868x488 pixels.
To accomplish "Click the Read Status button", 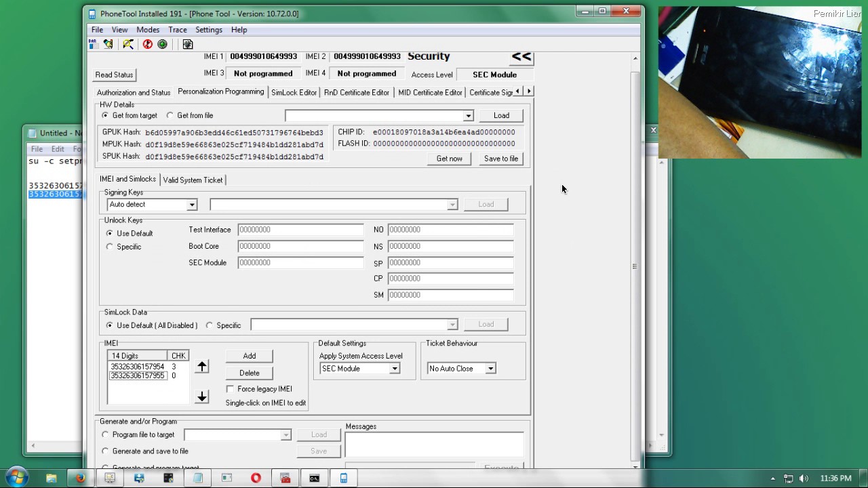I will [114, 75].
